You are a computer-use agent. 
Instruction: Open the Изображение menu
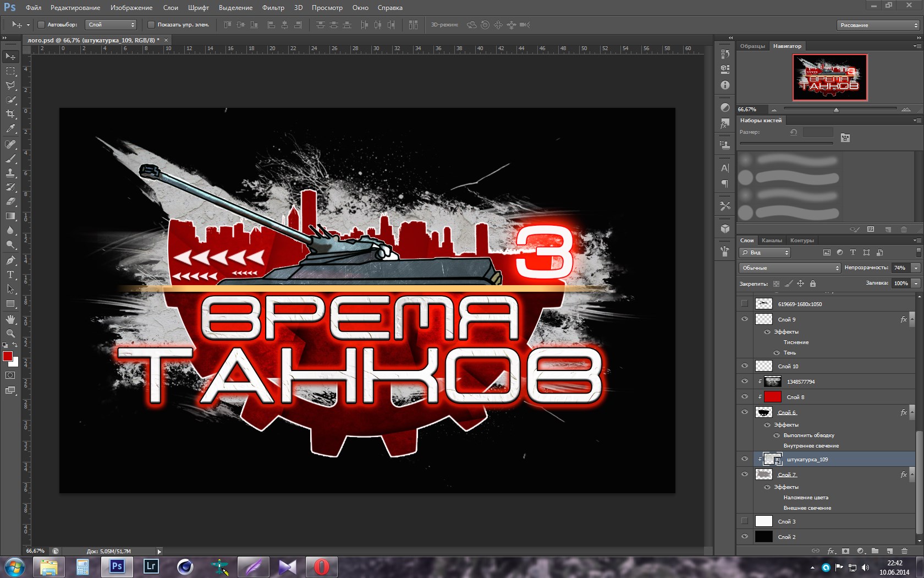point(131,8)
